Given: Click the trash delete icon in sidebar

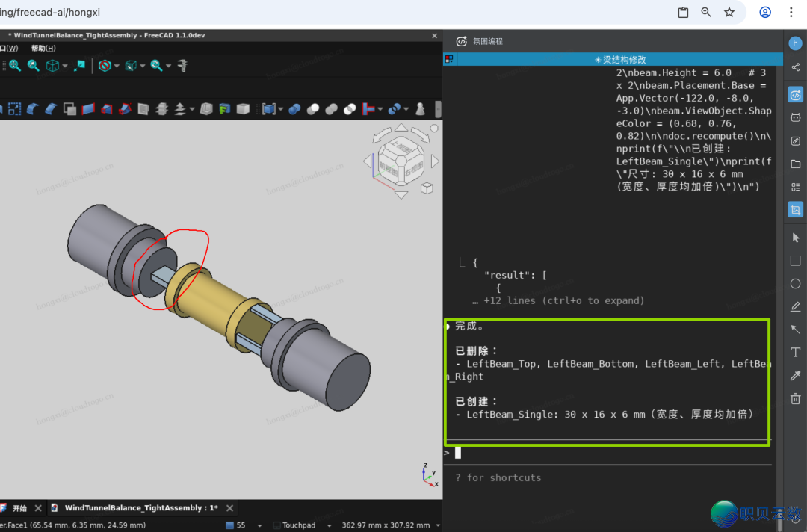Looking at the screenshot, I should click(795, 398).
